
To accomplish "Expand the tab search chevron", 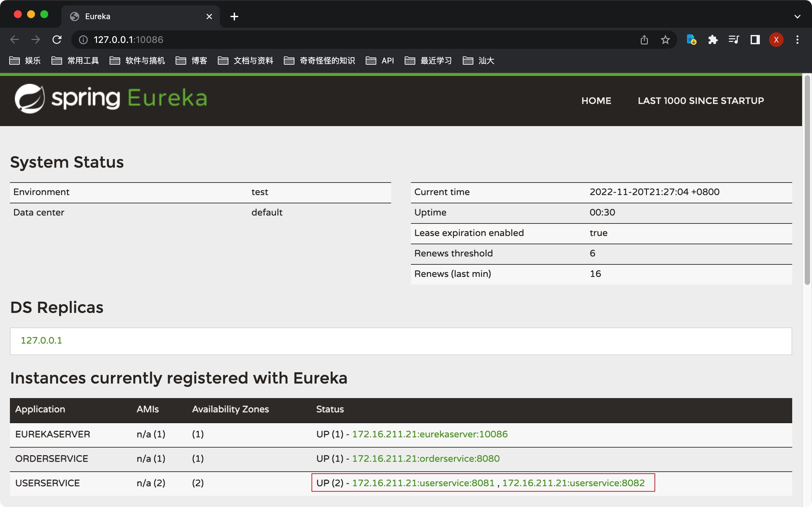I will click(x=797, y=17).
